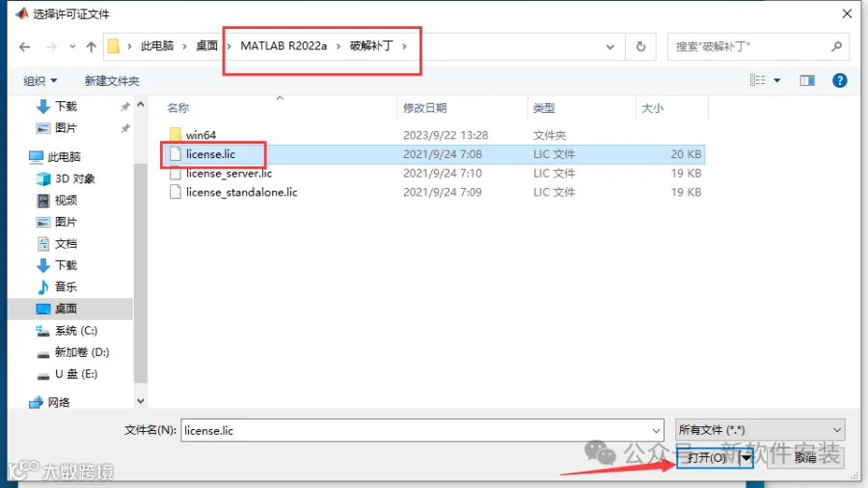Select the win64 folder
This screenshot has height=488, width=868.
[x=201, y=135]
